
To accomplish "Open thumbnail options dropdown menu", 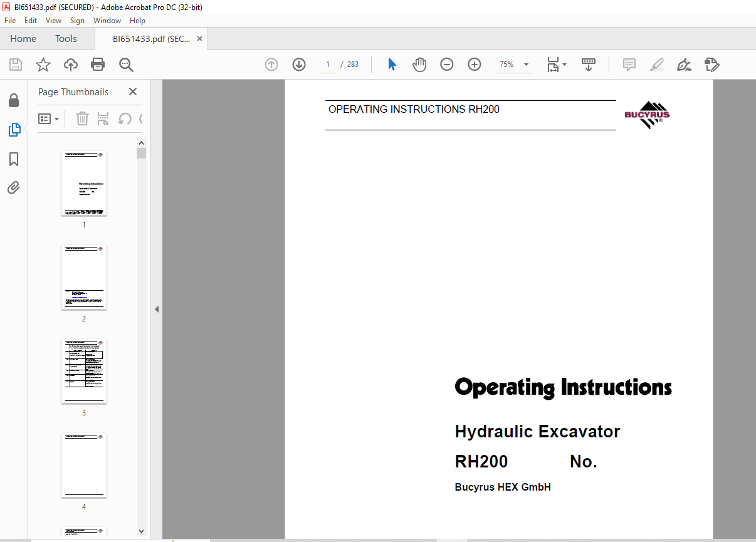I will click(x=48, y=118).
